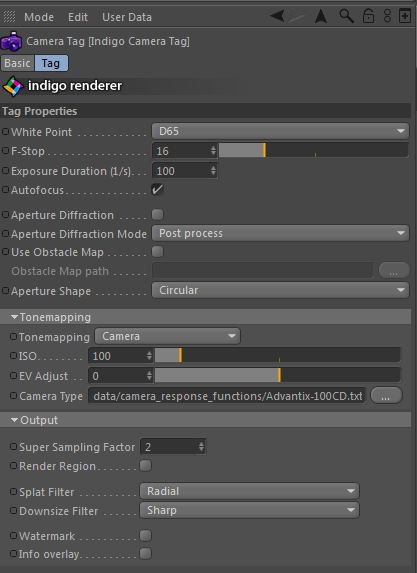This screenshot has width=417, height=573.
Task: Switch to the Basic tab
Action: click(18, 63)
